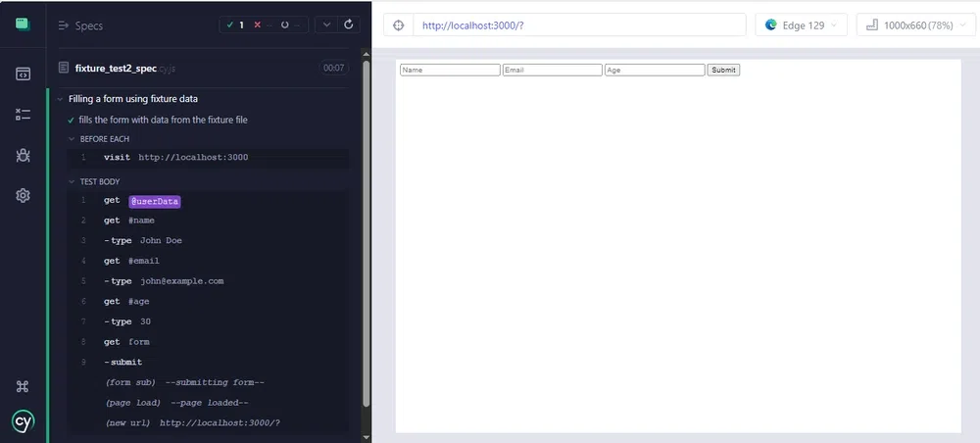The width and height of the screenshot is (980, 443).
Task: Click the command log scrollbar thumb
Action: tap(367, 231)
